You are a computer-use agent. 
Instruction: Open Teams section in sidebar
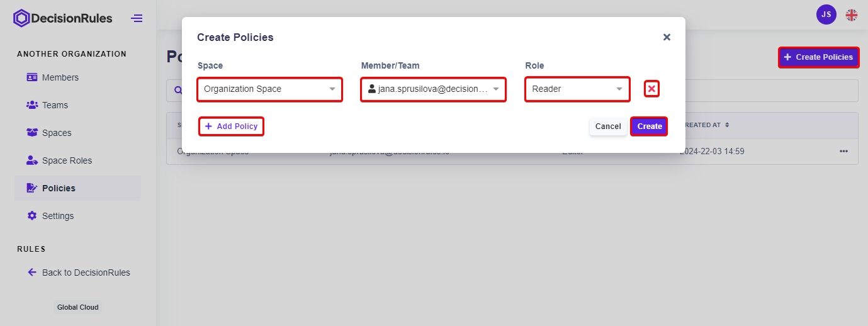[x=55, y=105]
